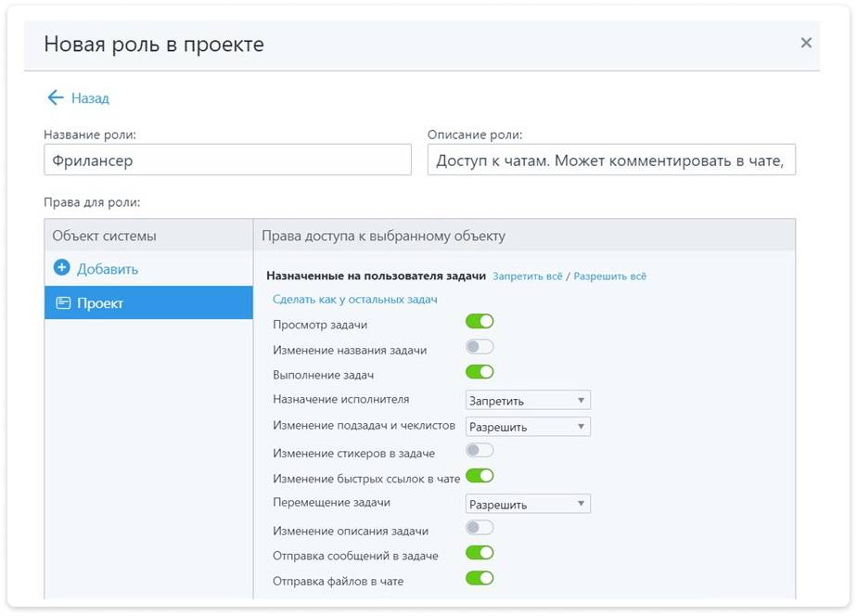Open the Перемещение задачи dropdown

[528, 505]
